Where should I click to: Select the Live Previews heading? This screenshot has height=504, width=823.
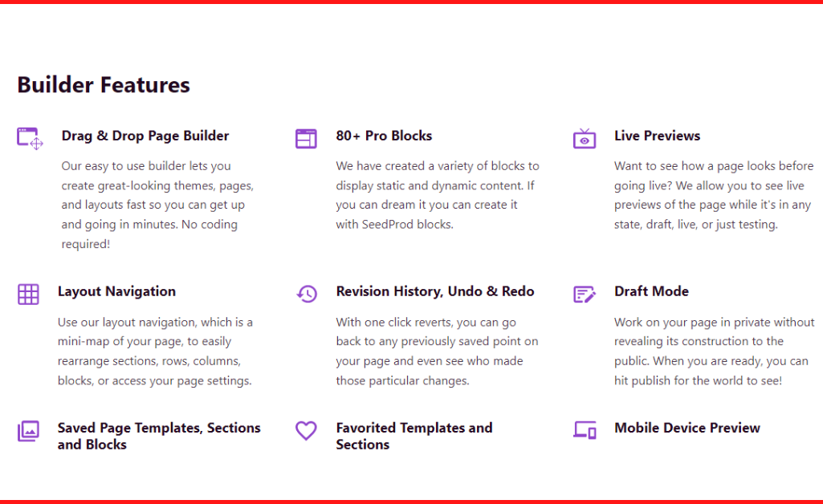pyautogui.click(x=657, y=136)
